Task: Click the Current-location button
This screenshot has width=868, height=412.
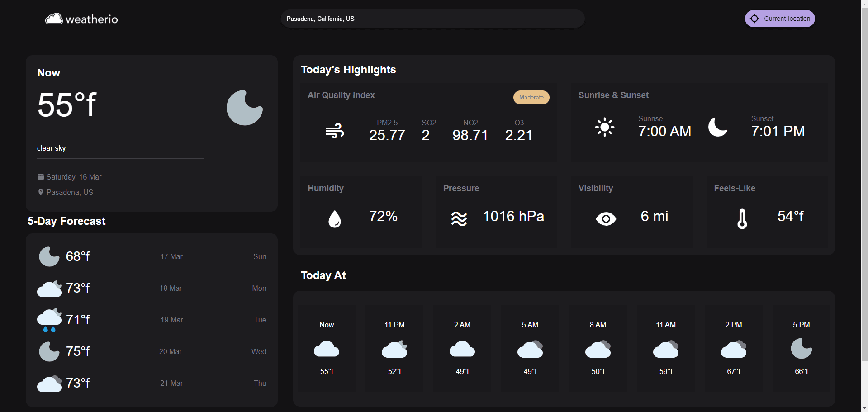Action: coord(780,19)
